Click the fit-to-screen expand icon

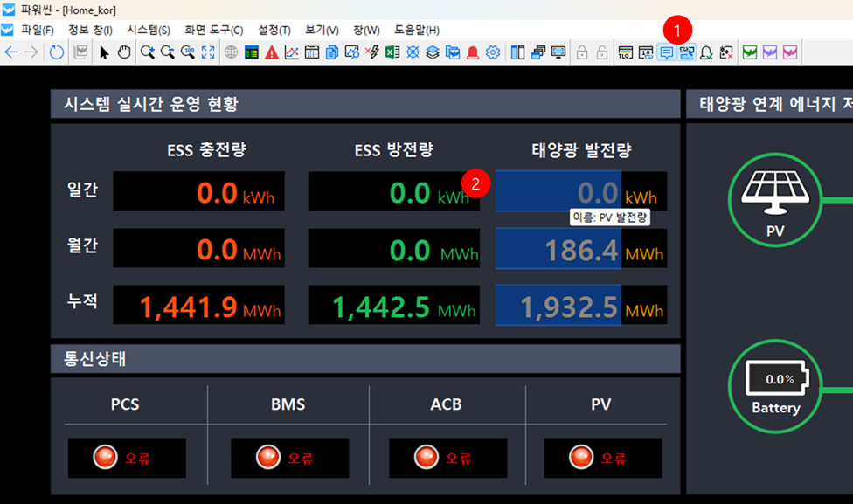coord(208,52)
